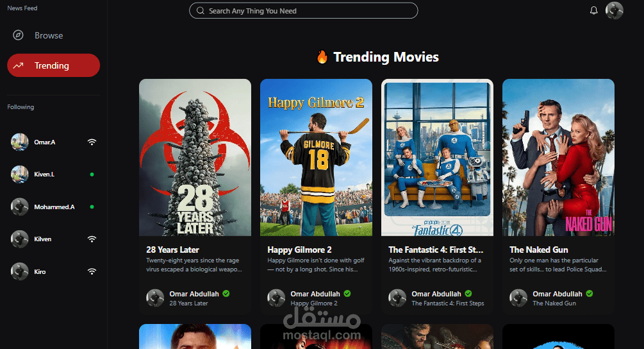The image size is (644, 349).
Task: Click the 'News Feed' sidebar heading
Action: point(22,8)
